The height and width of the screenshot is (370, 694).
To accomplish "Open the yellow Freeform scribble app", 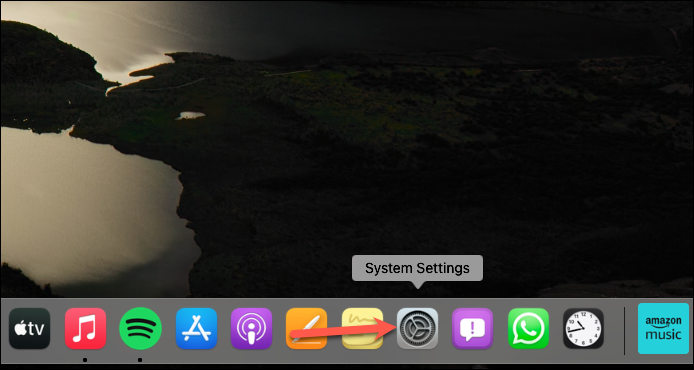I will (x=362, y=328).
